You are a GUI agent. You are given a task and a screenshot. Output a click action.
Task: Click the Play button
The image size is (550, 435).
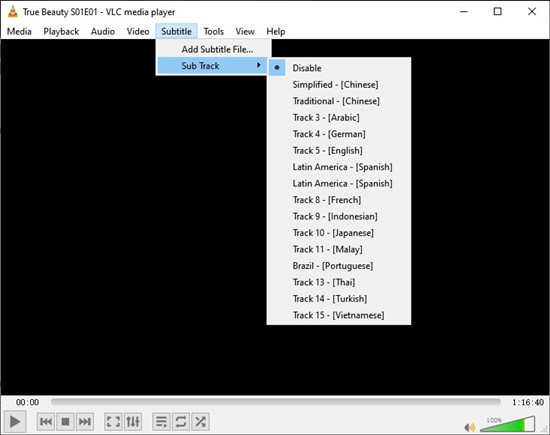(x=15, y=421)
